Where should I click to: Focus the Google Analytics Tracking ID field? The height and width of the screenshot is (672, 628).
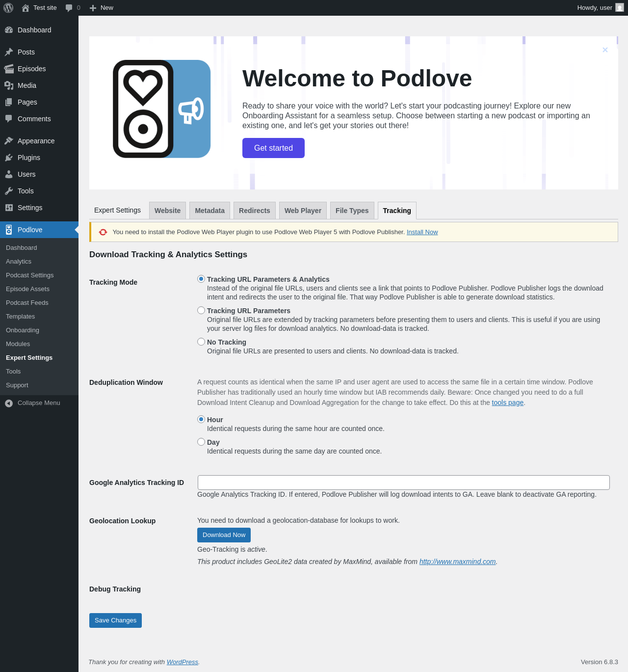click(403, 483)
